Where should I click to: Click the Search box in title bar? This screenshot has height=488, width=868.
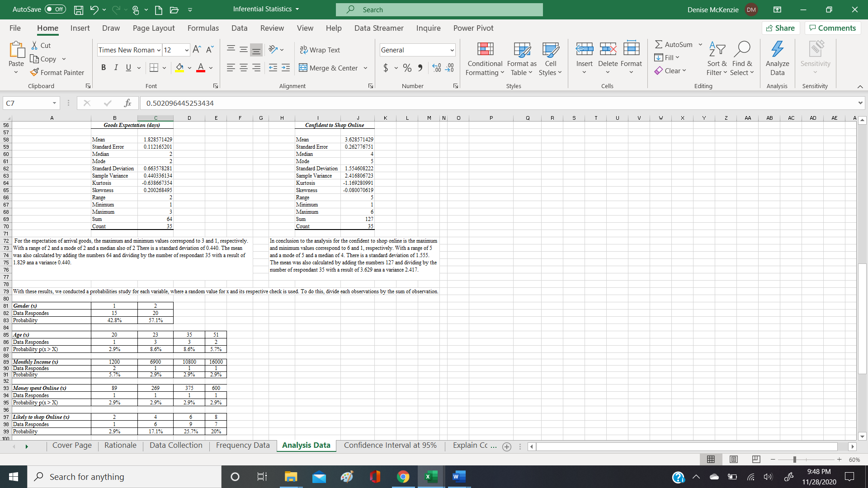pyautogui.click(x=439, y=9)
